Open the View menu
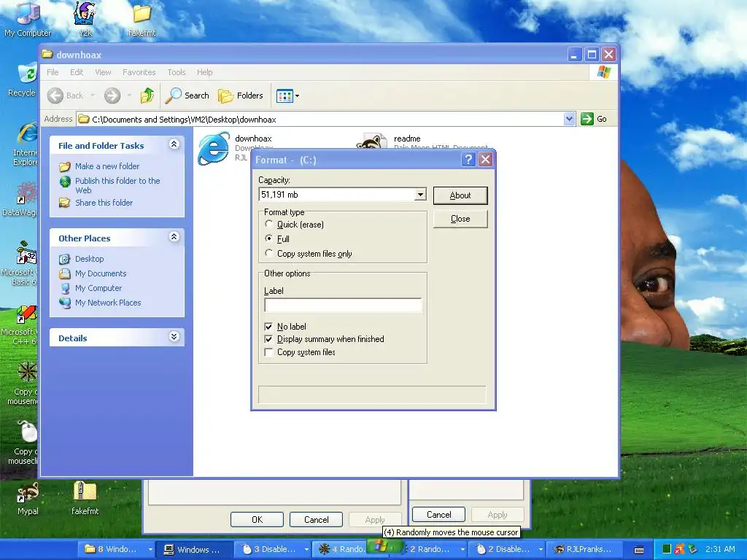Viewport: 747px width, 560px height. (103, 72)
